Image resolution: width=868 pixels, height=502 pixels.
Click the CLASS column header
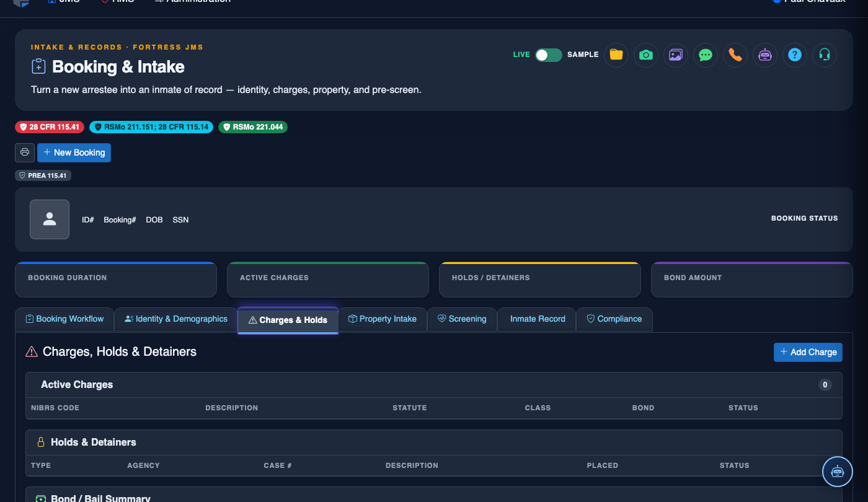point(538,408)
